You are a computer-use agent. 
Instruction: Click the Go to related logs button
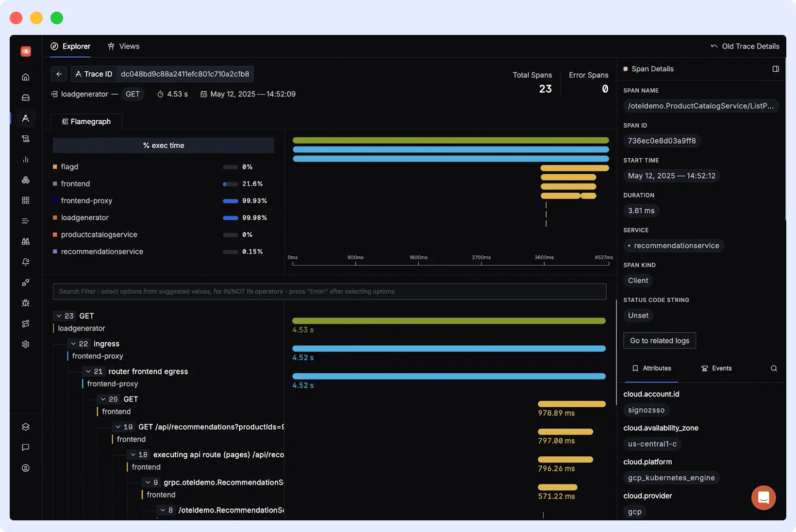(x=659, y=340)
